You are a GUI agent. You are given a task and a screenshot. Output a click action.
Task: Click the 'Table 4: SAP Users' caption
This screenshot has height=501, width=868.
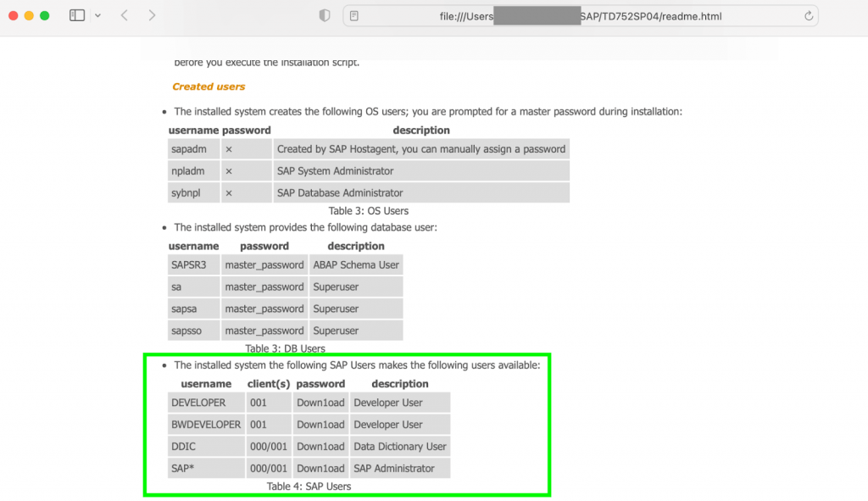pos(309,487)
